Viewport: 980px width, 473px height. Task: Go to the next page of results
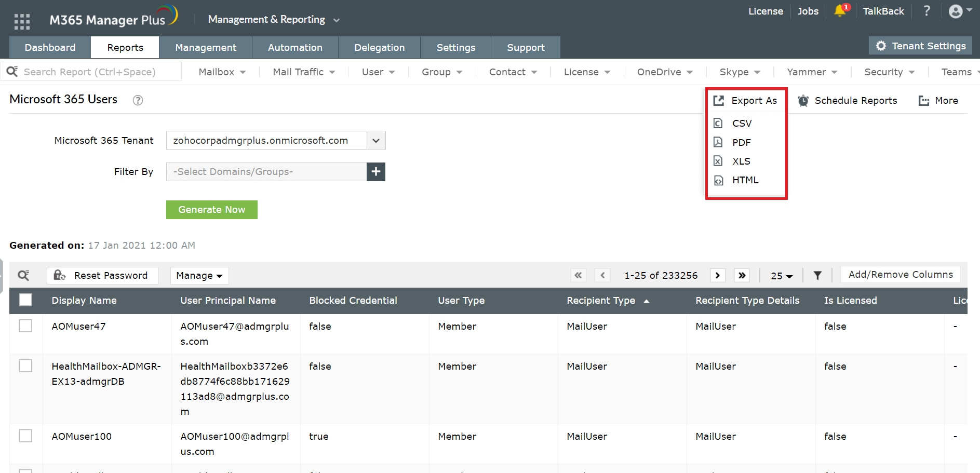point(718,275)
